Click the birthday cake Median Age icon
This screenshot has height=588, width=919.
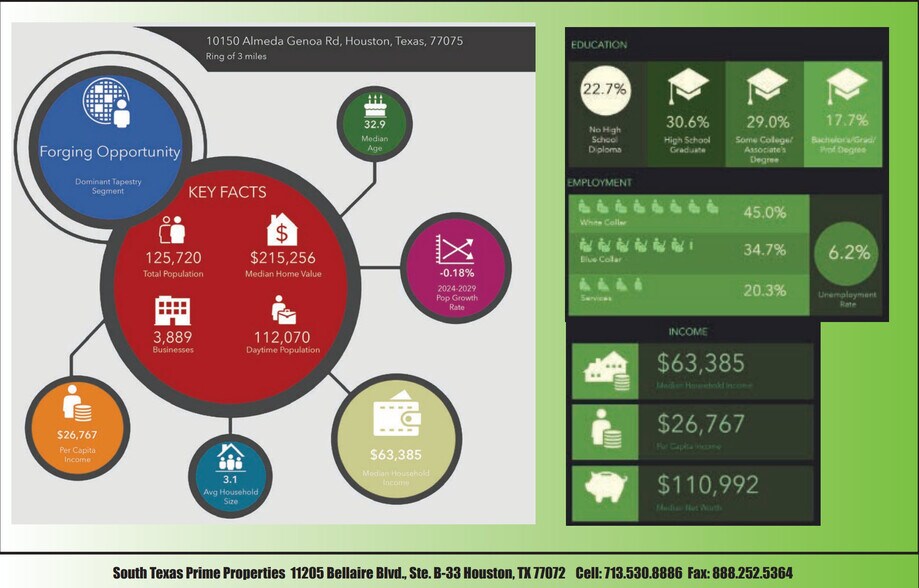coord(375,105)
